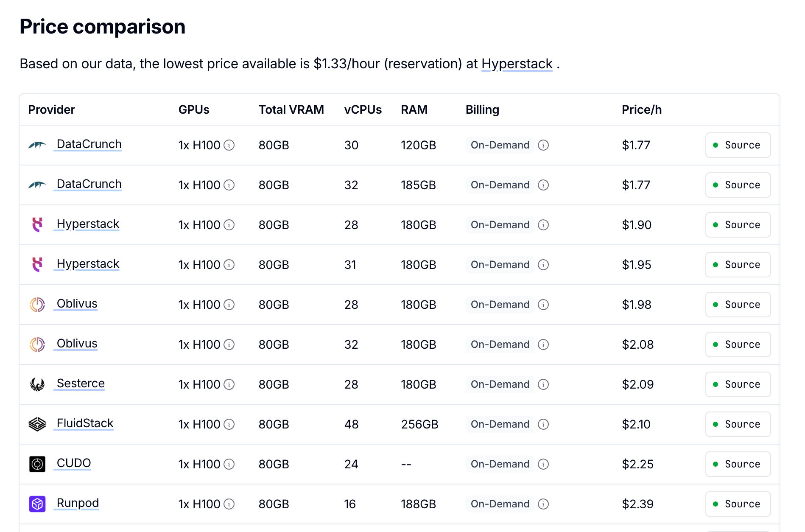
Task: Click the DataCrunch provider logo
Action: pyautogui.click(x=37, y=145)
